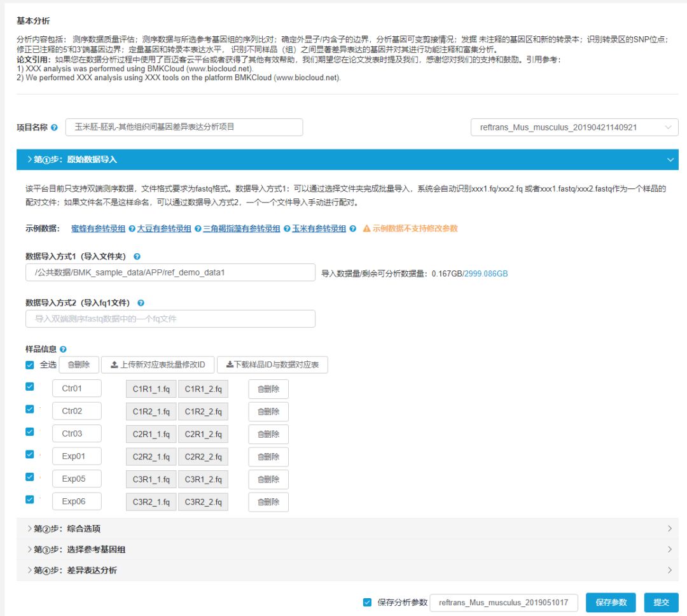
Task: Click help icon beside 样品信息
Action: (63, 349)
